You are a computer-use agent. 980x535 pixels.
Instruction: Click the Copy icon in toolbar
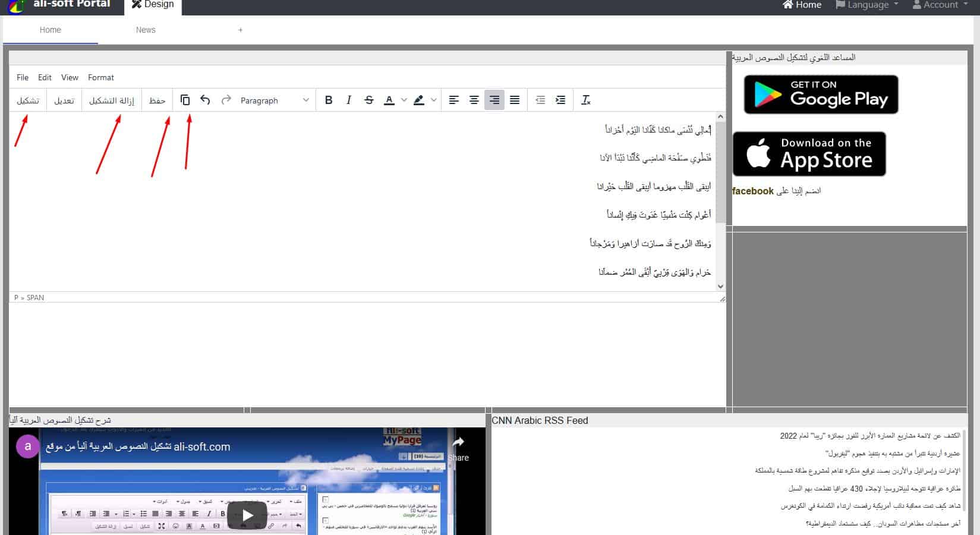point(185,100)
